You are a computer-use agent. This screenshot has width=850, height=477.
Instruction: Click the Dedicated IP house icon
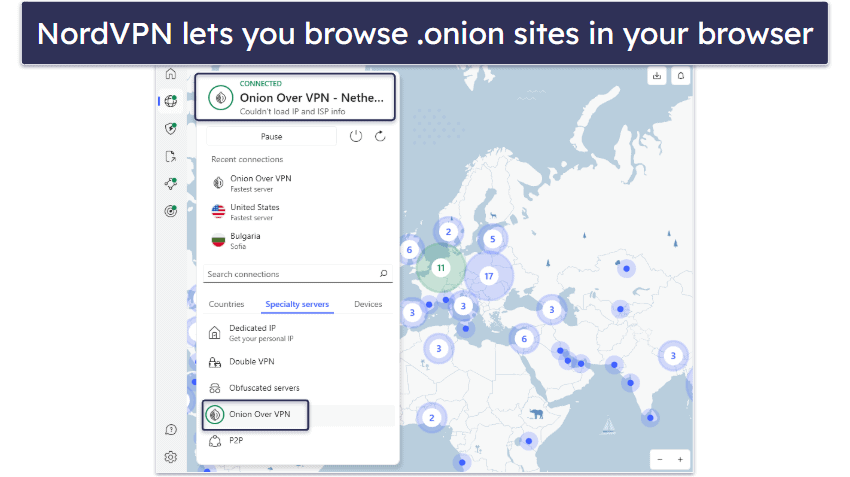(x=215, y=332)
